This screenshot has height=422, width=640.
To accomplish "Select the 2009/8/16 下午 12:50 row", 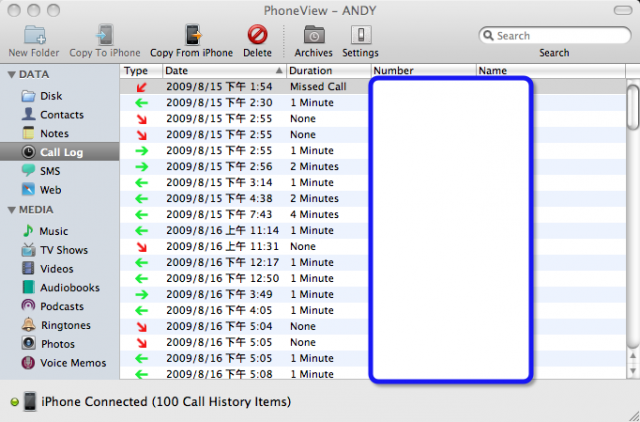I will click(373, 278).
